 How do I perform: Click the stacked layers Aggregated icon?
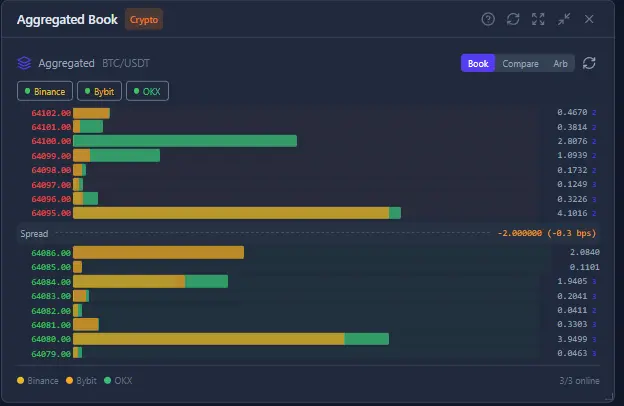pyautogui.click(x=24, y=63)
